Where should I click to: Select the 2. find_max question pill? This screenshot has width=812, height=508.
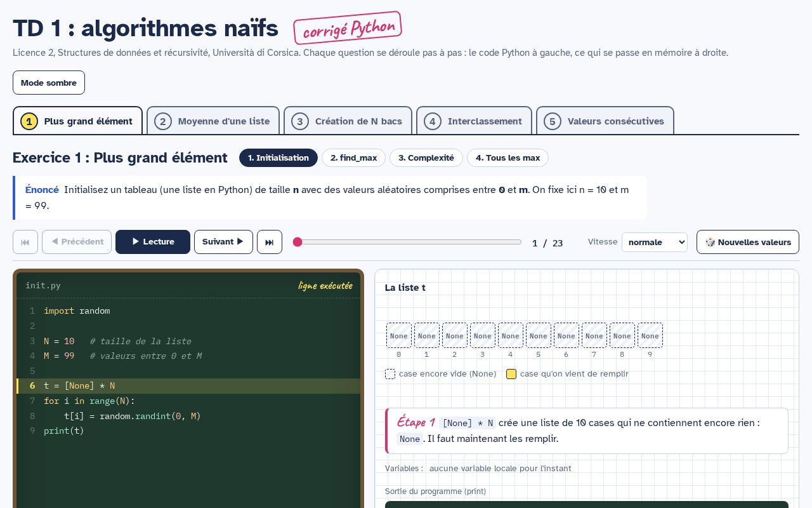pyautogui.click(x=353, y=157)
